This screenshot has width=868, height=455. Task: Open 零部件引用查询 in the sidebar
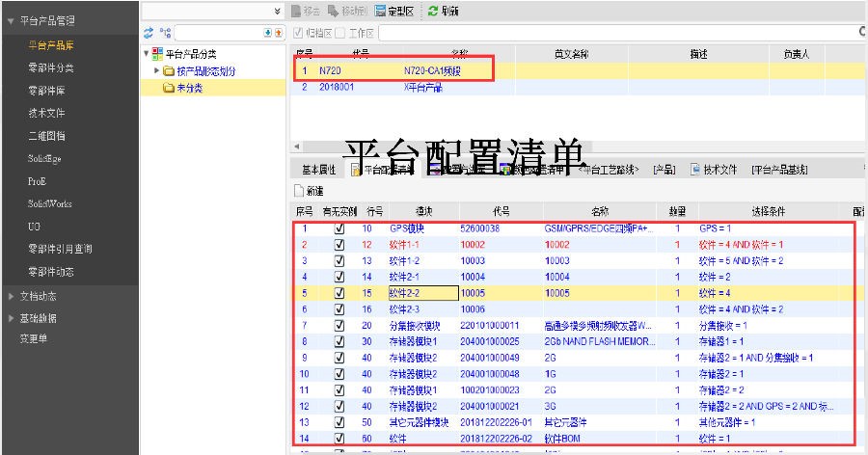[60, 249]
